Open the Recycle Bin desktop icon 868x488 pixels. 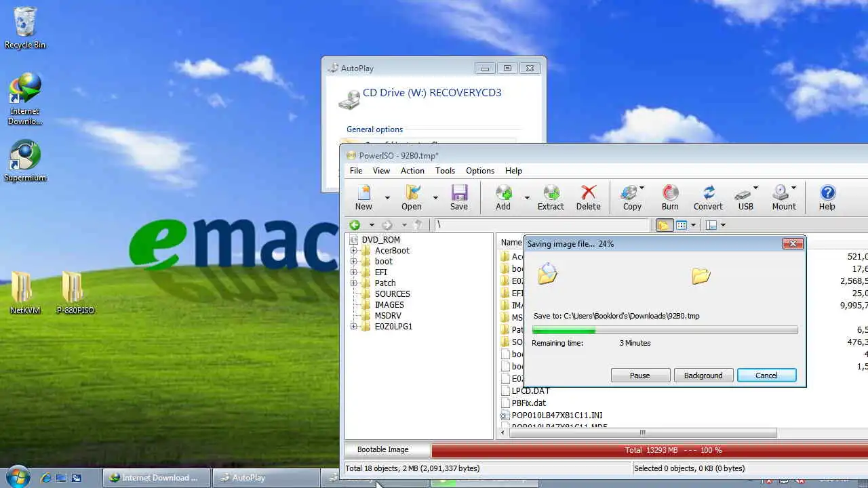[x=25, y=28]
